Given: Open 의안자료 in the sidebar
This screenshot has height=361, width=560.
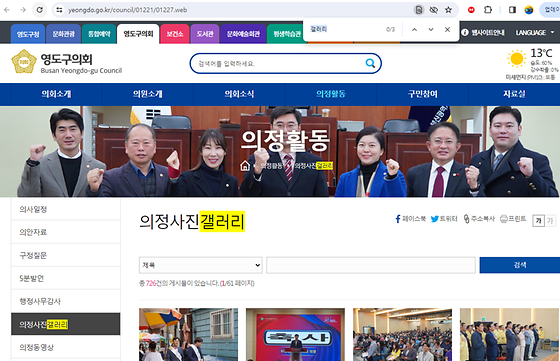Looking at the screenshot, I should coord(66,232).
